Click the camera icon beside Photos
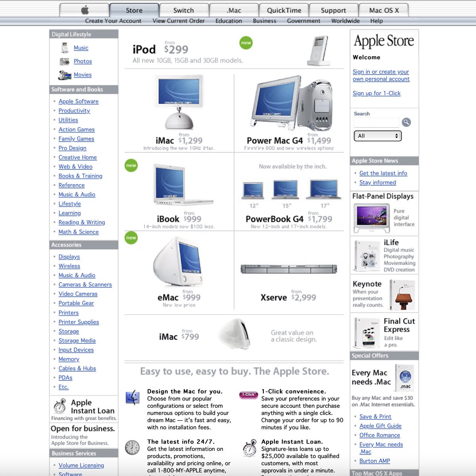Image resolution: width=476 pixels, height=476 pixels. coord(64,61)
